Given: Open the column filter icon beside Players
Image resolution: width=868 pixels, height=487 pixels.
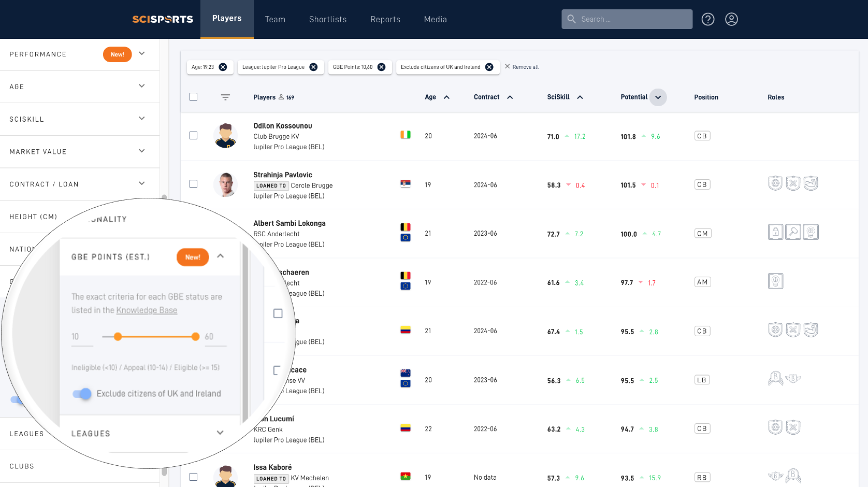Looking at the screenshot, I should [x=225, y=97].
